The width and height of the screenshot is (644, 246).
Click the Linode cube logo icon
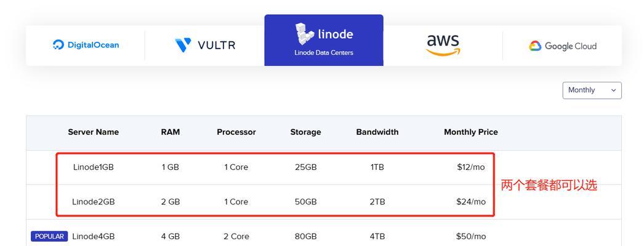[305, 34]
